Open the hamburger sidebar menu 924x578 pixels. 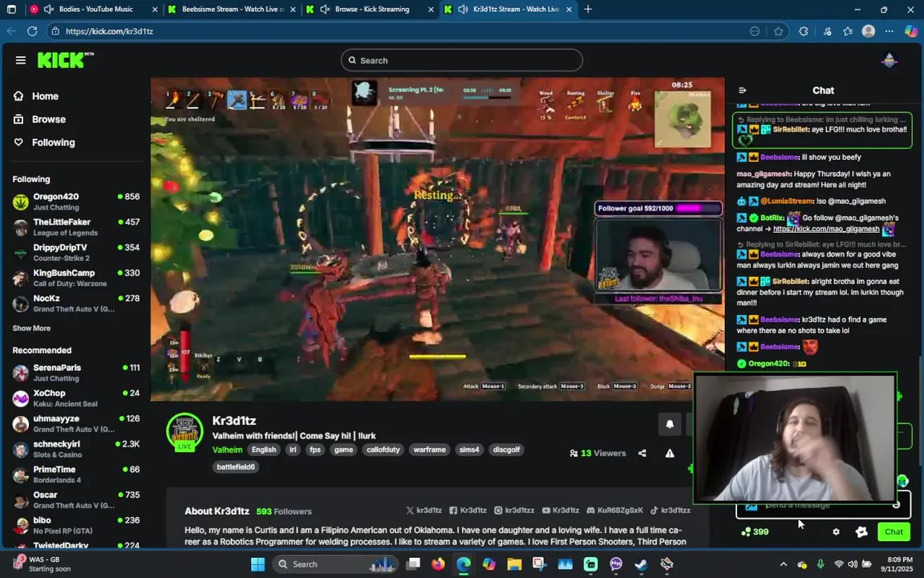tap(21, 60)
